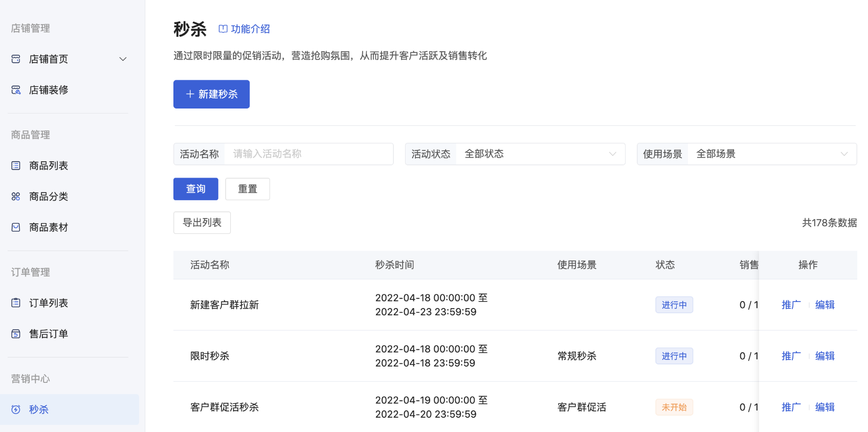
Task: Click the 店铺装修 sidebar icon
Action: tap(16, 90)
